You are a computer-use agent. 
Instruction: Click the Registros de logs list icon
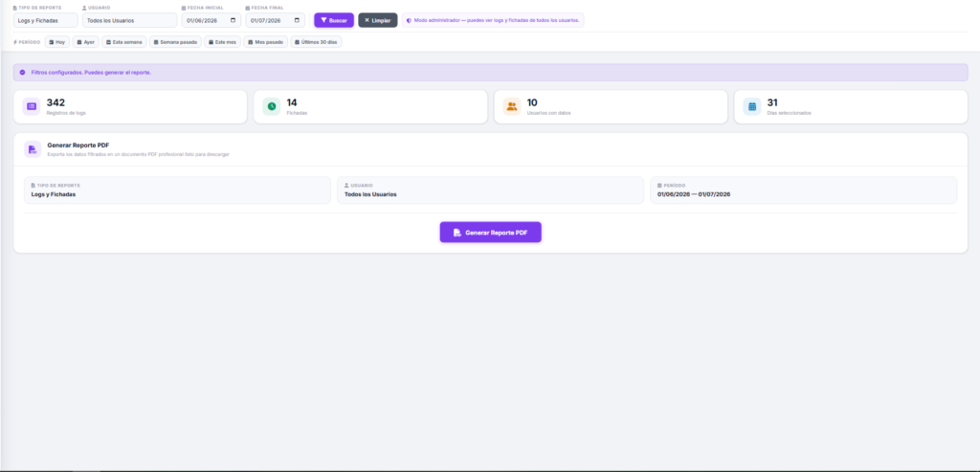[32, 106]
